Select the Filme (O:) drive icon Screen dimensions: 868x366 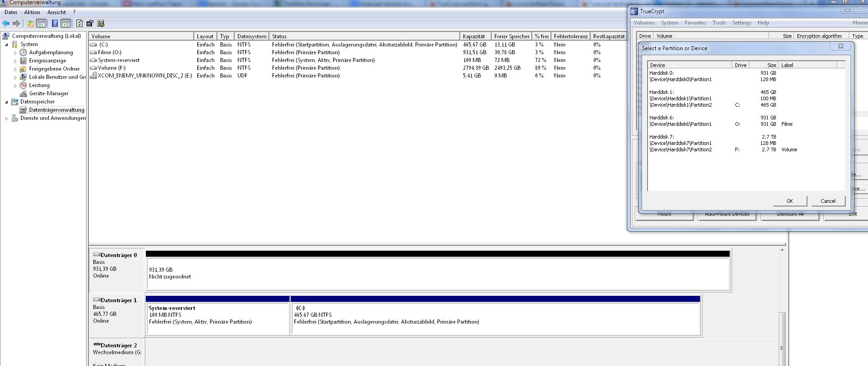(93, 52)
